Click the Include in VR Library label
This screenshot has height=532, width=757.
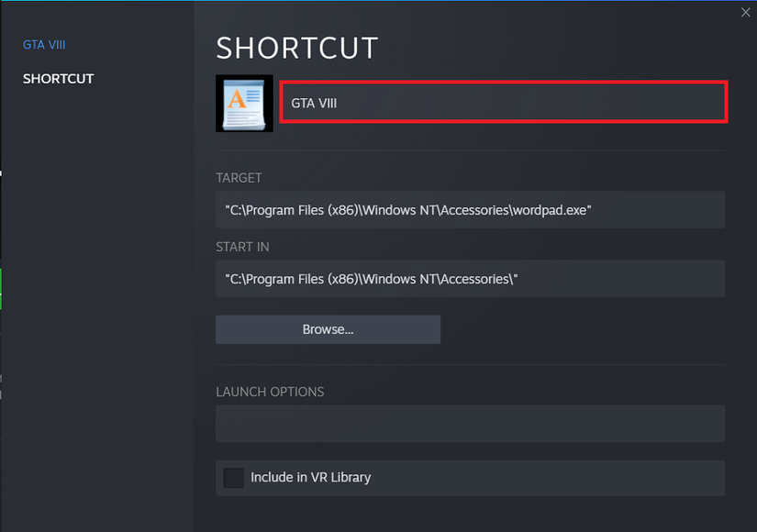point(310,478)
